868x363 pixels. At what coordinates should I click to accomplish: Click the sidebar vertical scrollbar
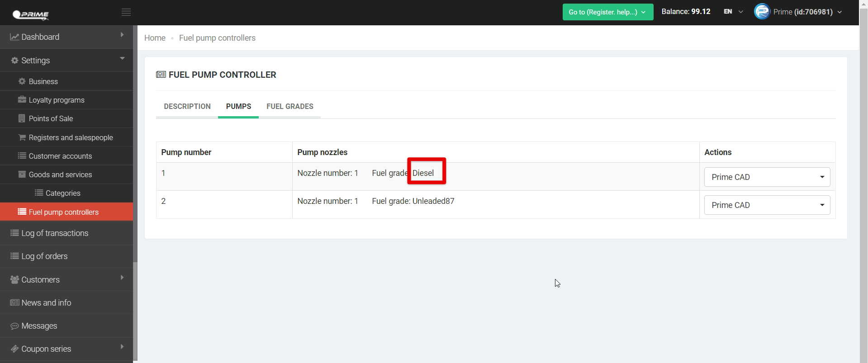(135, 312)
